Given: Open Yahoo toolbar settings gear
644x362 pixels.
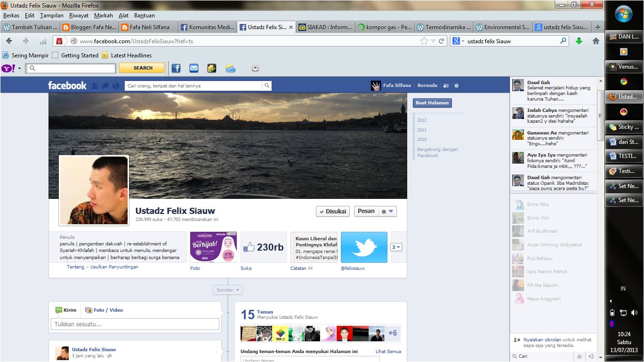Looking at the screenshot, I should [255, 69].
